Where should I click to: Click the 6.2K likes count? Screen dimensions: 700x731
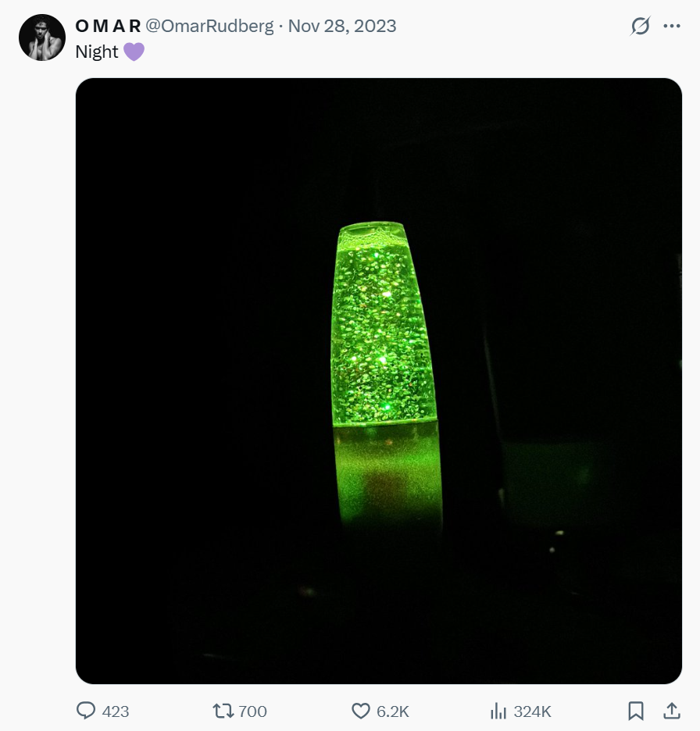pos(392,711)
